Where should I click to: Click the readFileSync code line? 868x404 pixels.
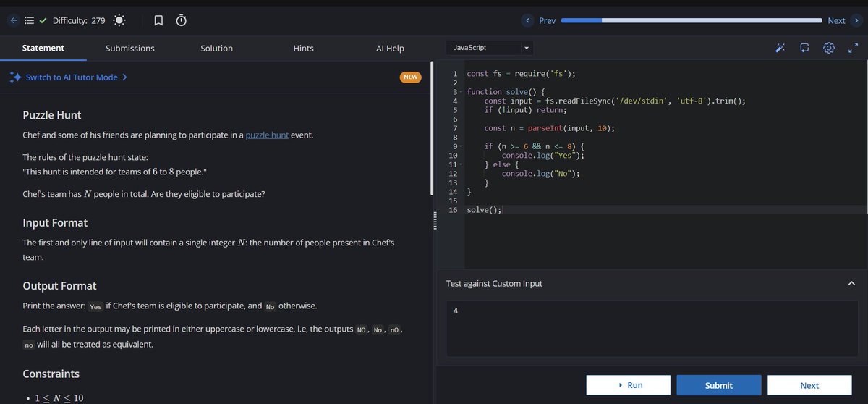pos(615,101)
